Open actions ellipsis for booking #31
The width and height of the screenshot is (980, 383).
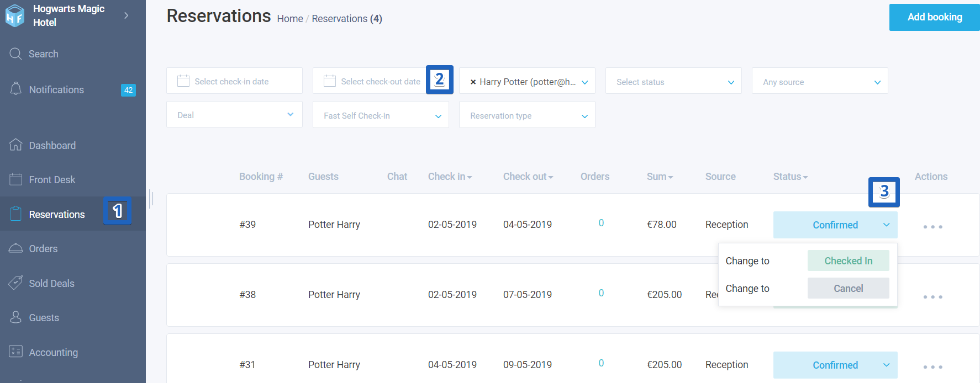[x=932, y=367]
